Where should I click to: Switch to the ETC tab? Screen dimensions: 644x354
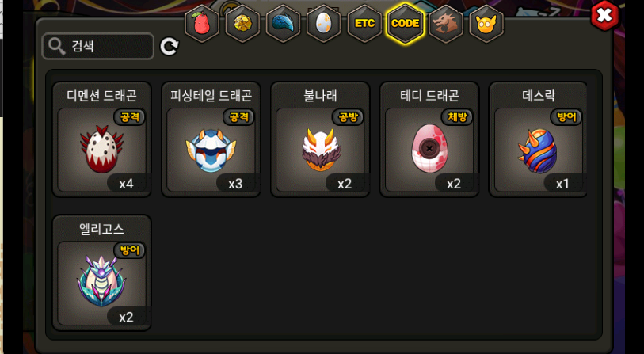(x=364, y=24)
